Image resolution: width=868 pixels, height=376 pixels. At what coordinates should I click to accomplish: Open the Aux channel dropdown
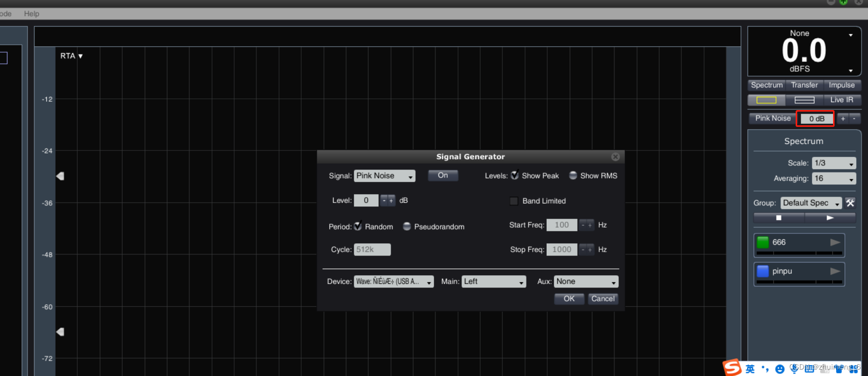point(586,282)
